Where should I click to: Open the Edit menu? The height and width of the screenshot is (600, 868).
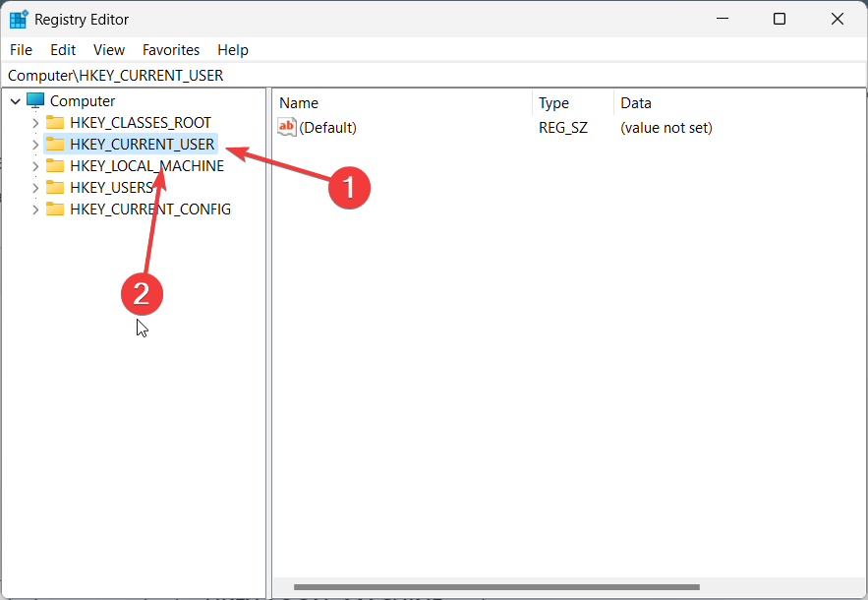coord(63,50)
